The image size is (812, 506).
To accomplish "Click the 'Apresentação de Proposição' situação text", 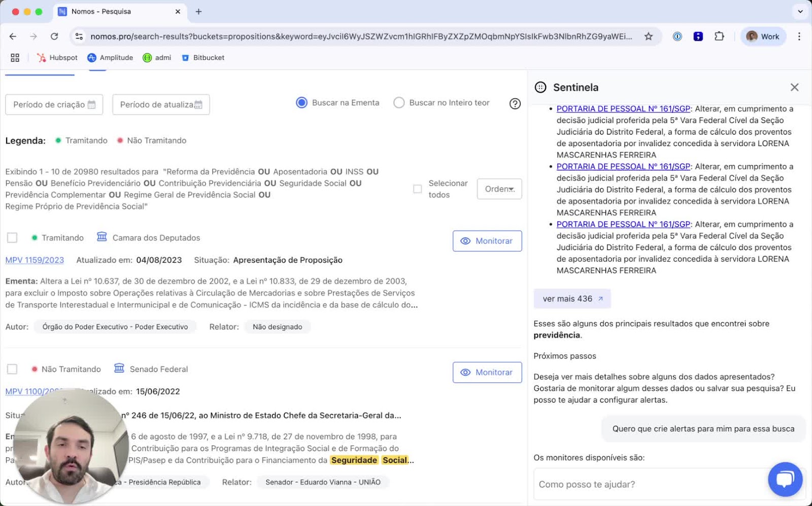I will (x=288, y=260).
